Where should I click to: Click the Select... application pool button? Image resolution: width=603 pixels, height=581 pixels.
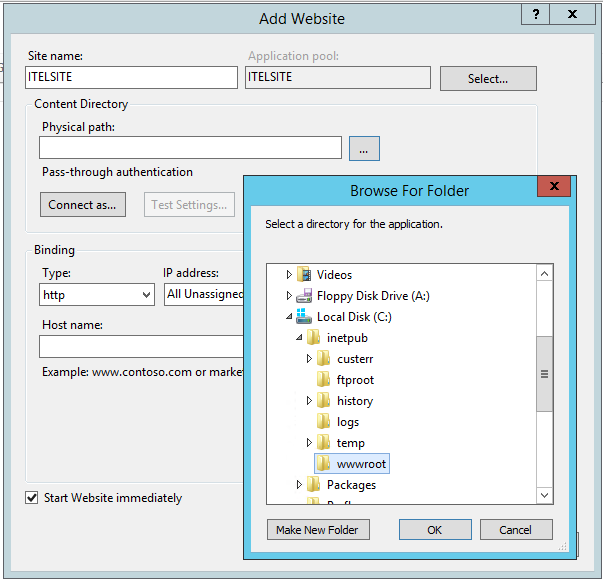[488, 79]
